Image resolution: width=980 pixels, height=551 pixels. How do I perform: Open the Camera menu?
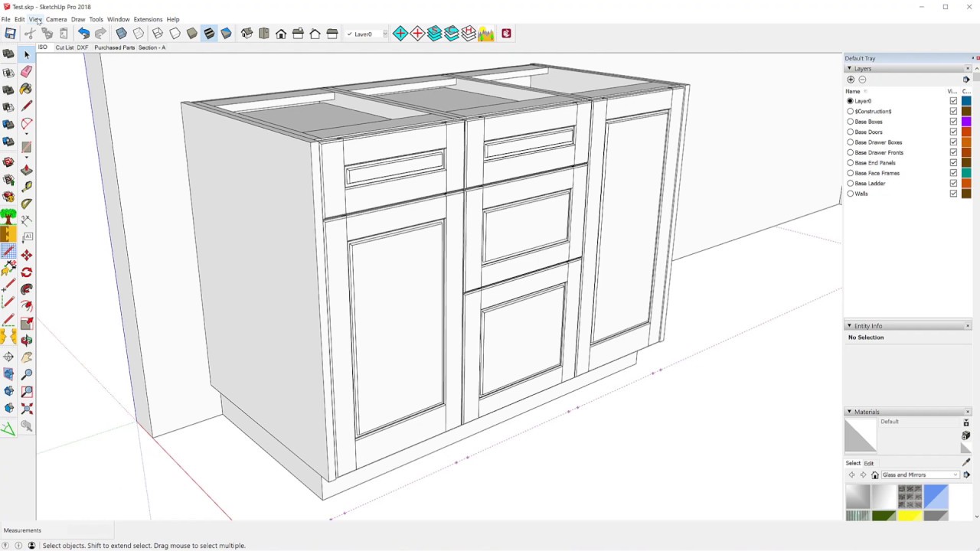(x=56, y=19)
